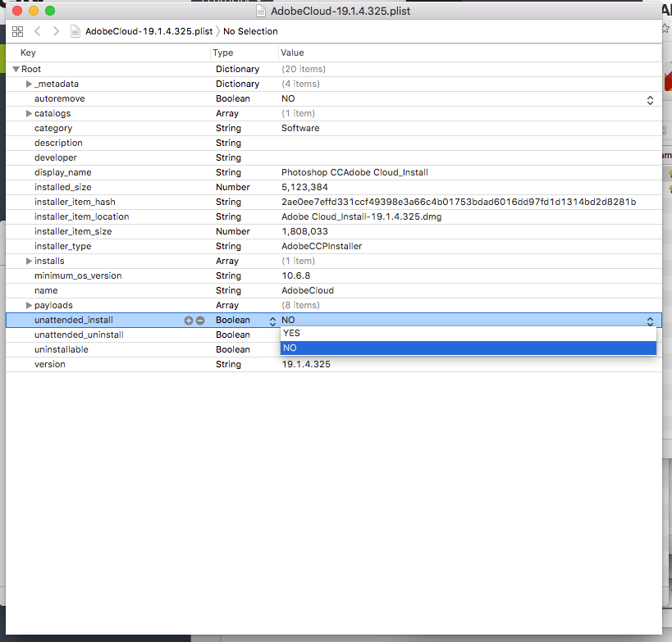Click the 10.6.8 value

pyautogui.click(x=296, y=275)
